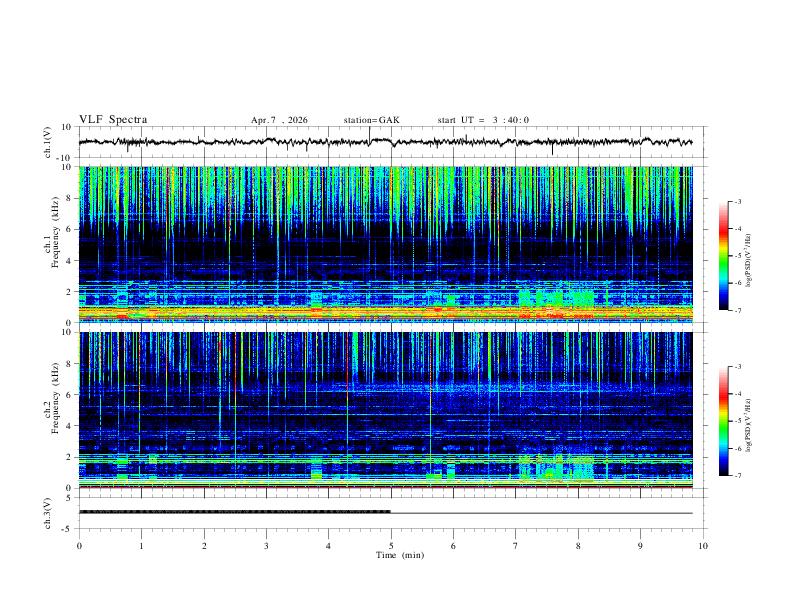Click the ch.1 upper spectrogram colorbar
The width and height of the screenshot is (792, 612).
(723, 256)
